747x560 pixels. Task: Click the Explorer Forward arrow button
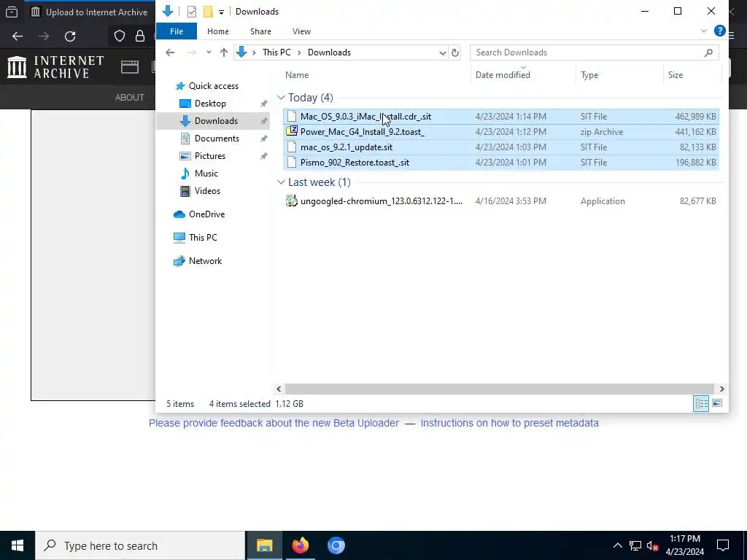[x=192, y=52]
